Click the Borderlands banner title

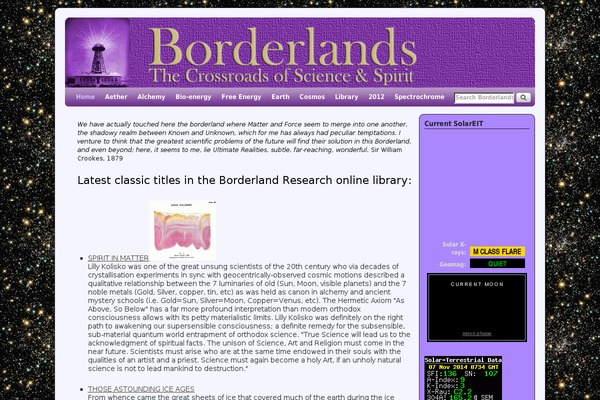pos(282,47)
